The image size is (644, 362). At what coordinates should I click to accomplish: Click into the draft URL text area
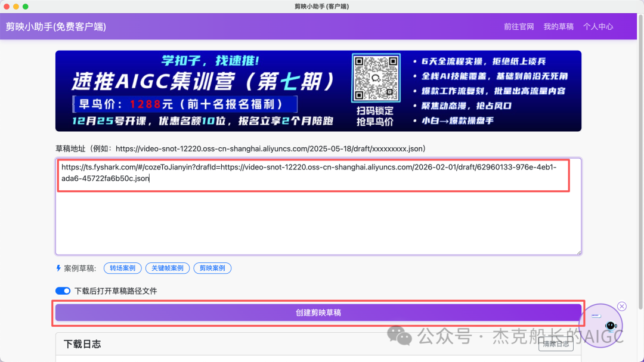click(x=318, y=206)
